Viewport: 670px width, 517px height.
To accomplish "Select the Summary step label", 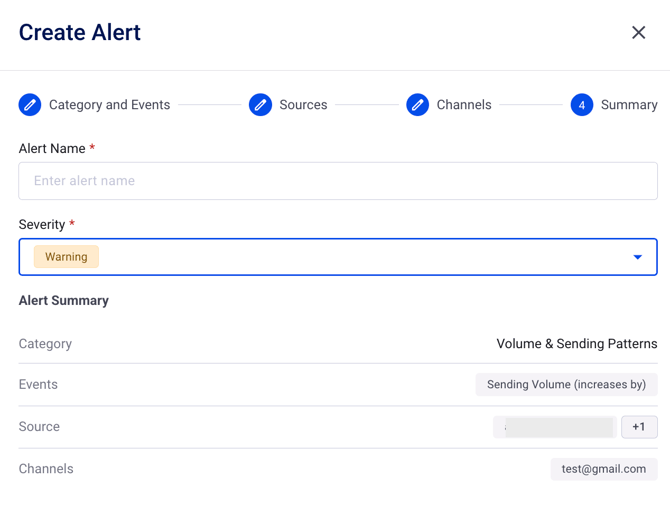I will click(629, 105).
